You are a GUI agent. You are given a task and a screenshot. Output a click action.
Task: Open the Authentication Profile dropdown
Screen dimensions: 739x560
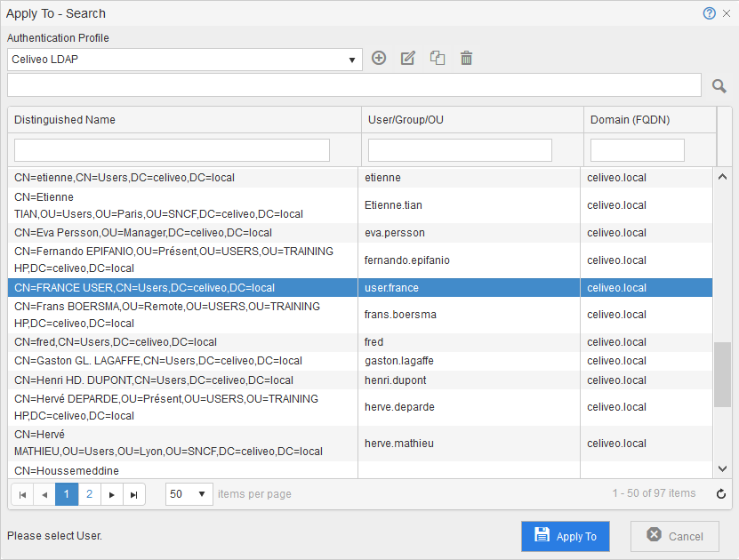pos(185,60)
